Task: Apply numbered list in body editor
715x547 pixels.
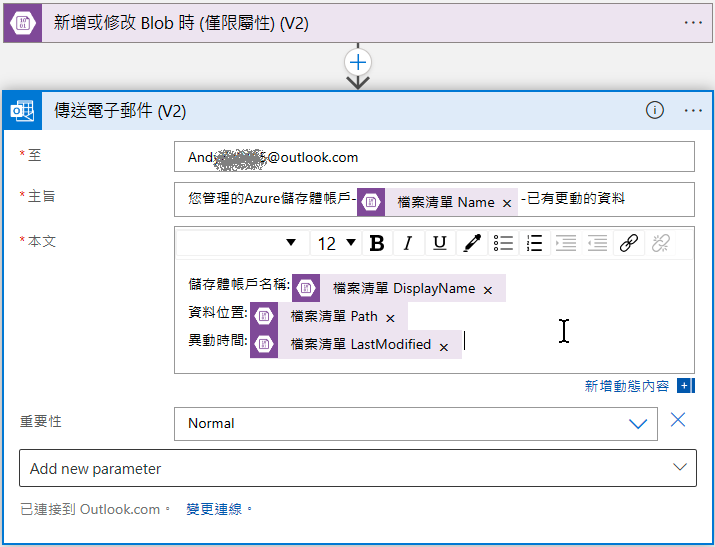Action: (x=534, y=243)
